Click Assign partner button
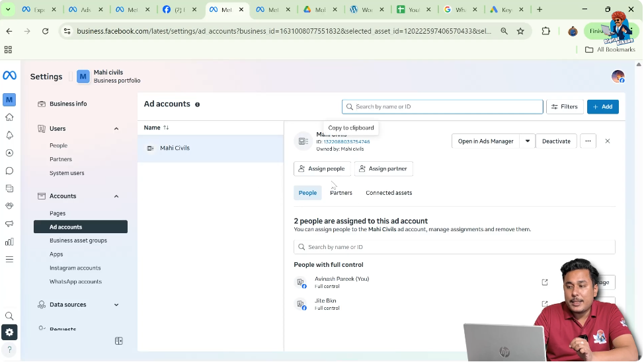Image resolution: width=644 pixels, height=362 pixels. [383, 168]
